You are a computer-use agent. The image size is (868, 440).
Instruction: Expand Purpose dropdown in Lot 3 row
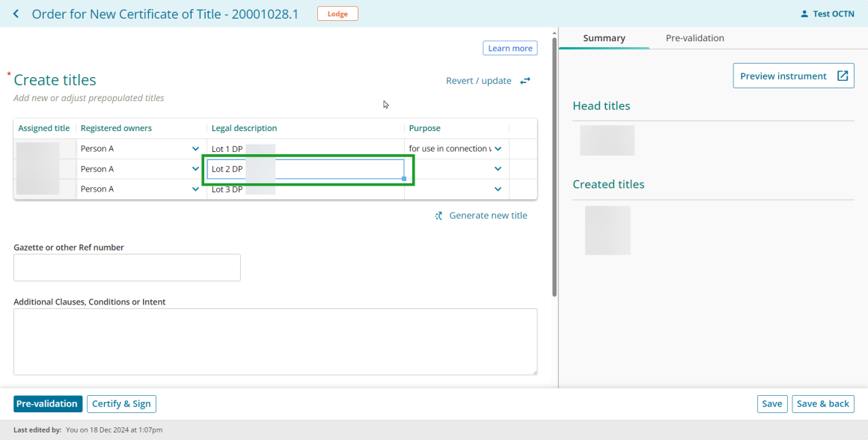tap(498, 189)
